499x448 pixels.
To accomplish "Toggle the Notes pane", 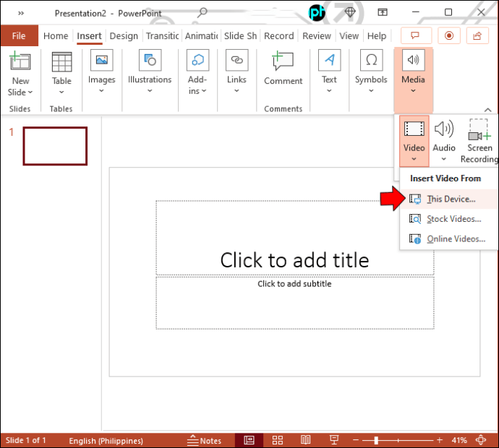I will [204, 440].
